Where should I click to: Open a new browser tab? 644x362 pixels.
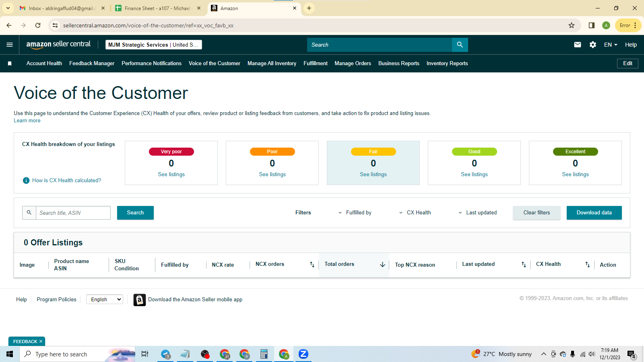click(309, 8)
